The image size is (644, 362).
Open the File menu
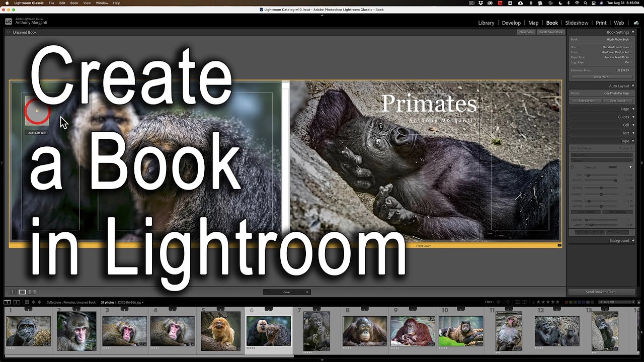coord(51,3)
